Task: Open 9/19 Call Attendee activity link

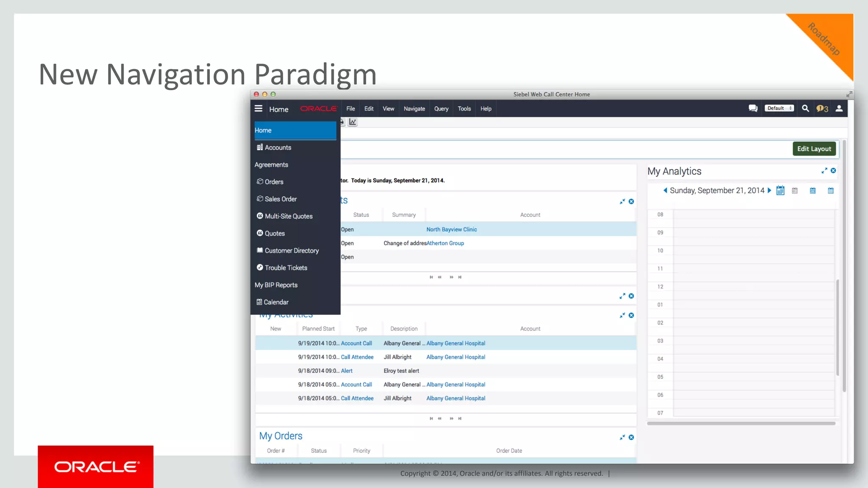Action: pos(357,357)
